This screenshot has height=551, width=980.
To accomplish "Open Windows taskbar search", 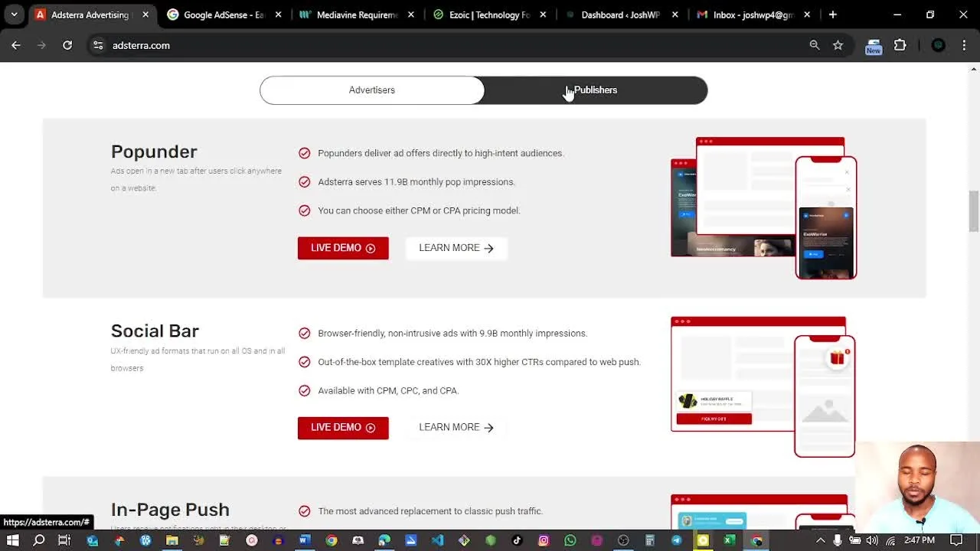I will [39, 540].
